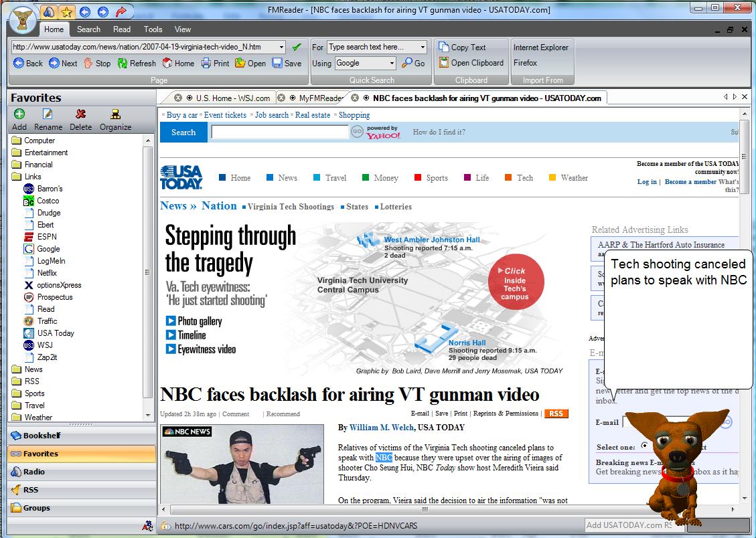Click the William M. Welch author link
This screenshot has width=756, height=538.
[x=382, y=427]
